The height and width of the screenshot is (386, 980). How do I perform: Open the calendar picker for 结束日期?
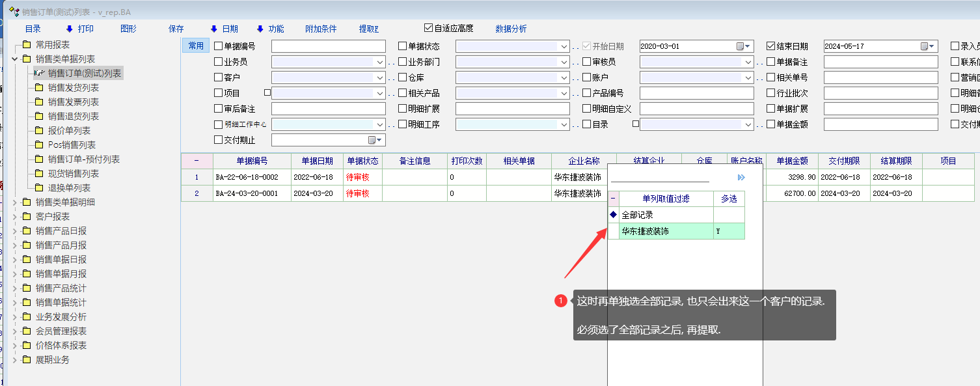tap(924, 46)
